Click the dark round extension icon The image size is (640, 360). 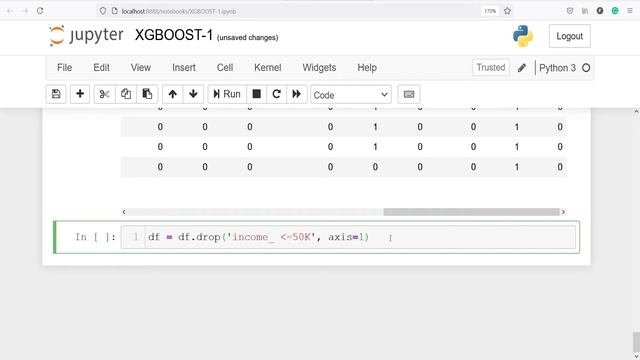pos(600,11)
